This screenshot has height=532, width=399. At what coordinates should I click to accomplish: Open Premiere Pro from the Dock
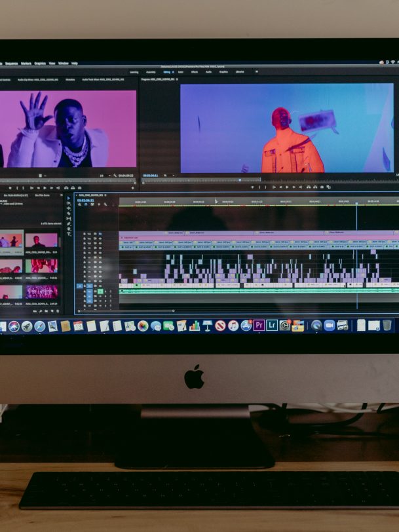[259, 325]
